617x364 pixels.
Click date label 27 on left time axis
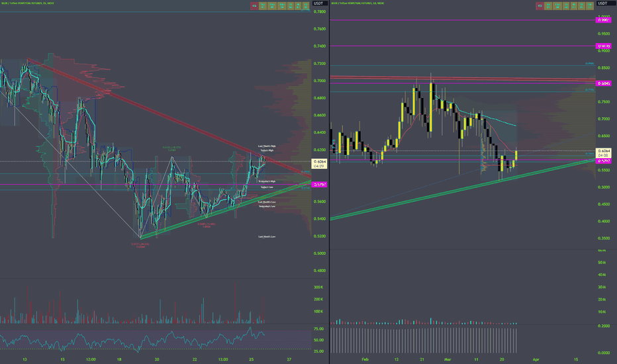(x=289, y=359)
